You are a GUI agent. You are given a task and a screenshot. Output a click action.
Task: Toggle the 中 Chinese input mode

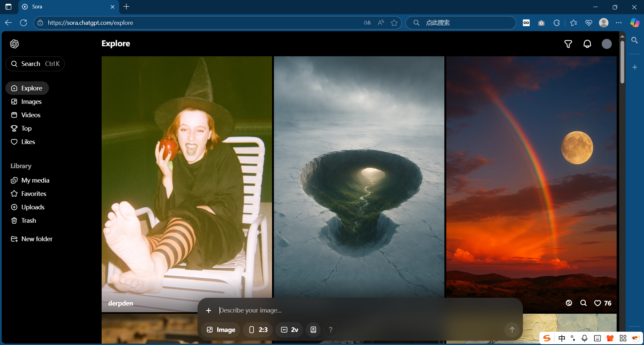(x=562, y=338)
